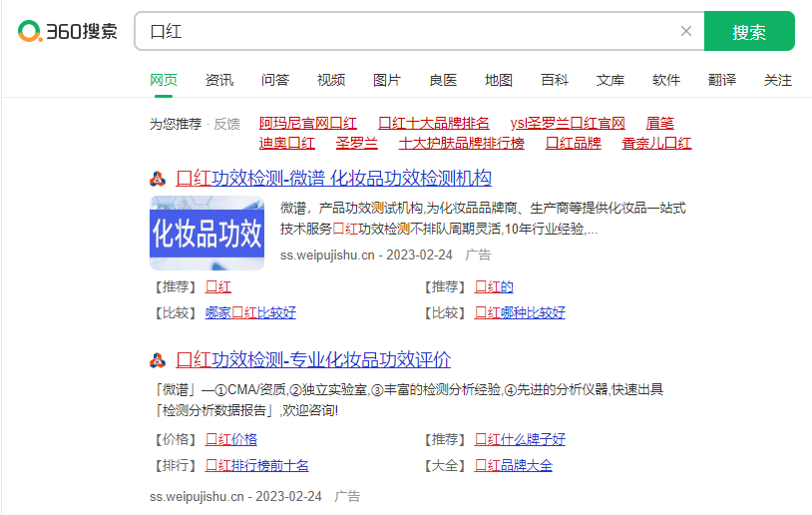Click the first result description starting 微谱，产品功效测试机构
This screenshot has width=812, height=515.
pyautogui.click(x=483, y=219)
